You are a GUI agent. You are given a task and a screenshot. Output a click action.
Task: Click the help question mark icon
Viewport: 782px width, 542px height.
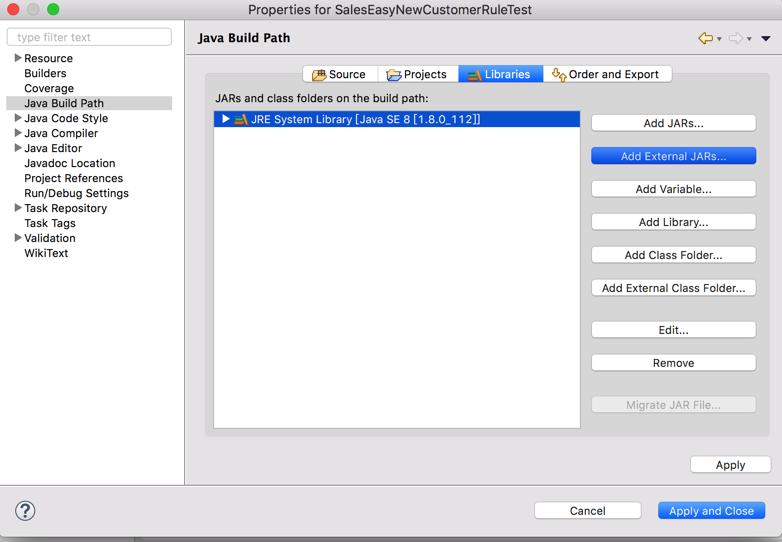coord(25,511)
